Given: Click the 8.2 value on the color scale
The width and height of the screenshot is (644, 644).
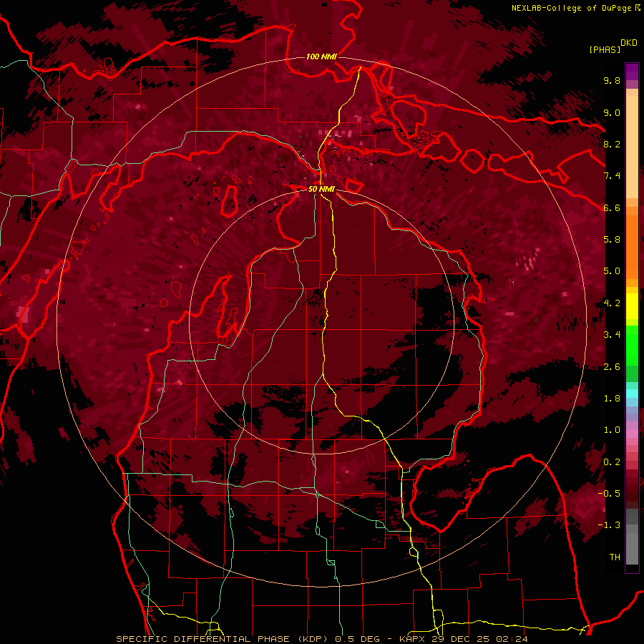Looking at the screenshot, I should (x=612, y=144).
